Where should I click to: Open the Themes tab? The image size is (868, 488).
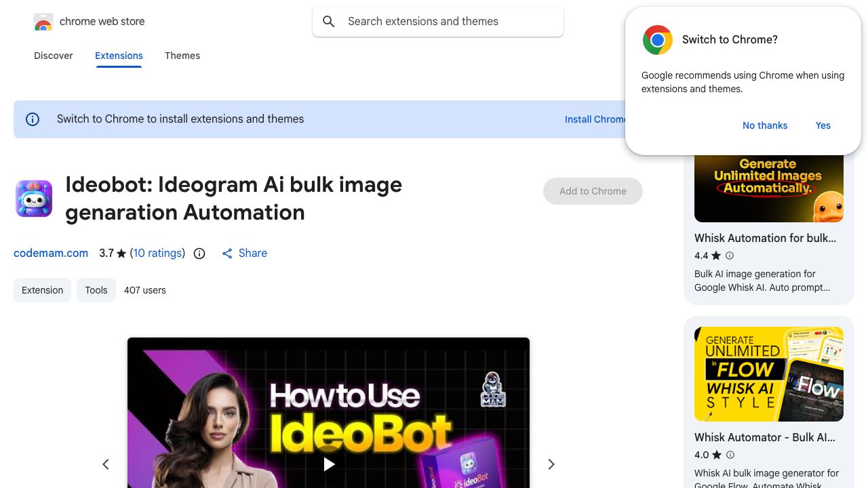(182, 56)
